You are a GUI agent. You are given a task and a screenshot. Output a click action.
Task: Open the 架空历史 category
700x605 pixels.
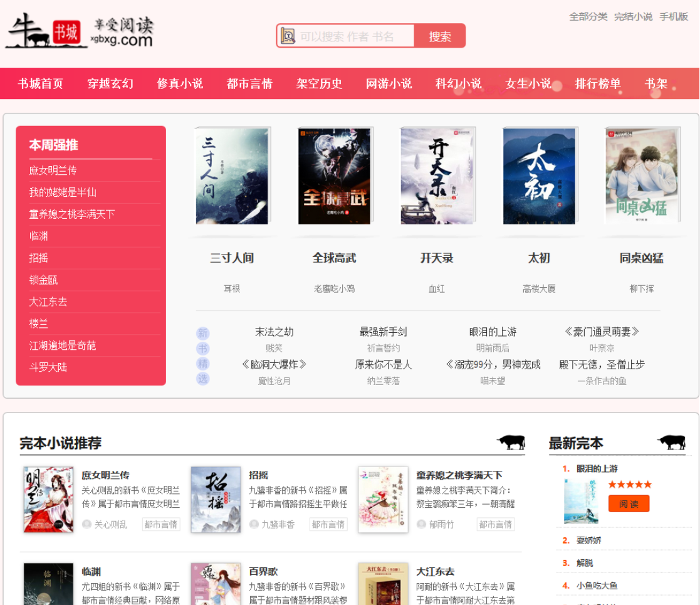(319, 83)
